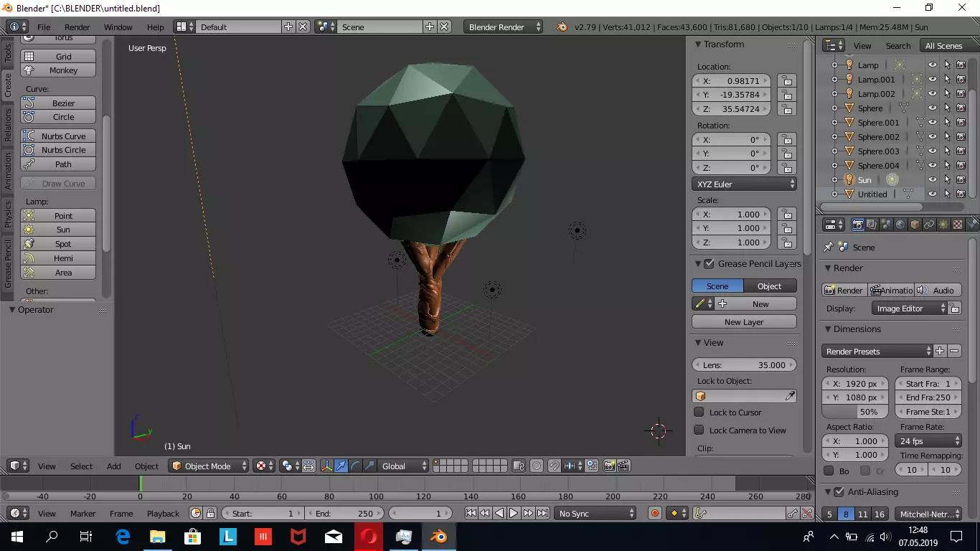The image size is (980, 551).
Task: Click the New Layer button
Action: (x=744, y=321)
